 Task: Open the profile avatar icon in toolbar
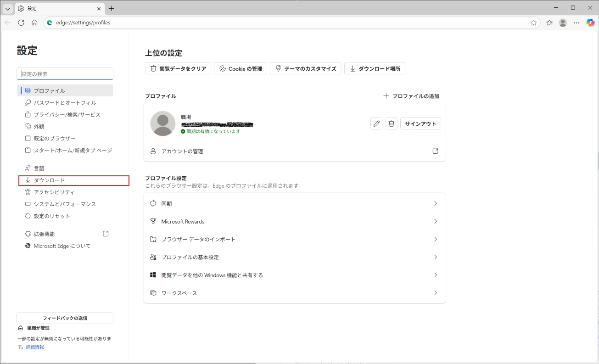[x=563, y=22]
